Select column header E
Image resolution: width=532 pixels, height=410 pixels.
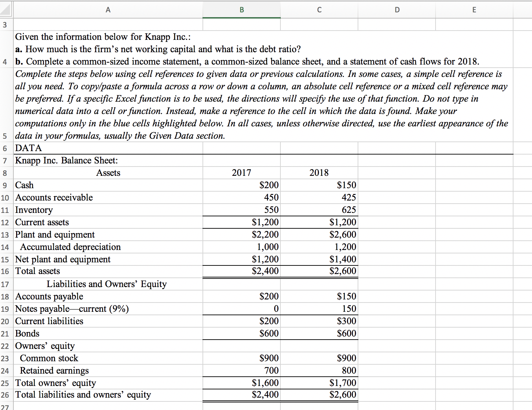[x=474, y=10]
